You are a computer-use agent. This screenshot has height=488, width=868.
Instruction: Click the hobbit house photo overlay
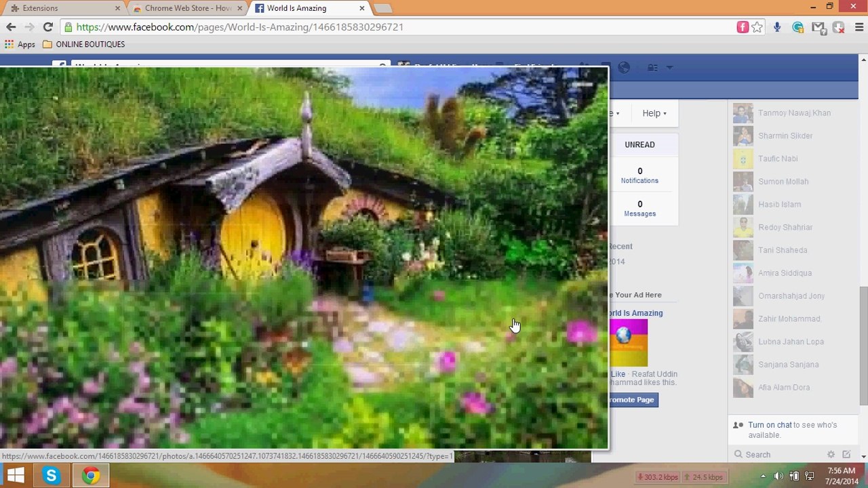[304, 258]
